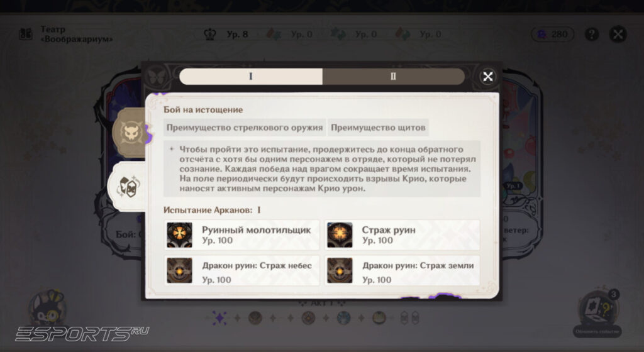Select the monster skull side tab

click(131, 133)
